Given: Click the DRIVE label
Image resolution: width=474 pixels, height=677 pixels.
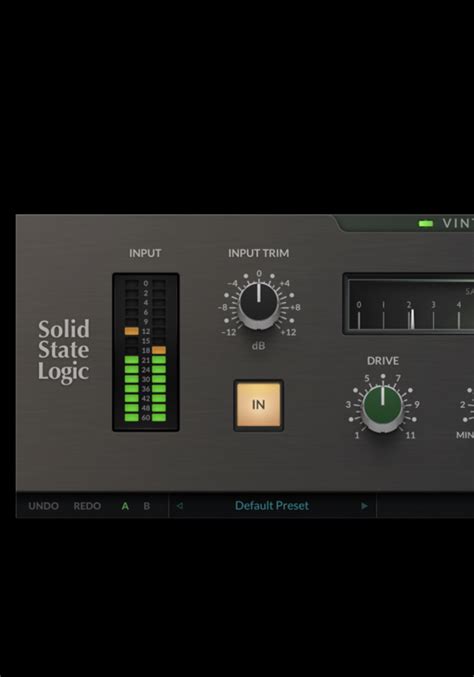Looking at the screenshot, I should click(382, 361).
